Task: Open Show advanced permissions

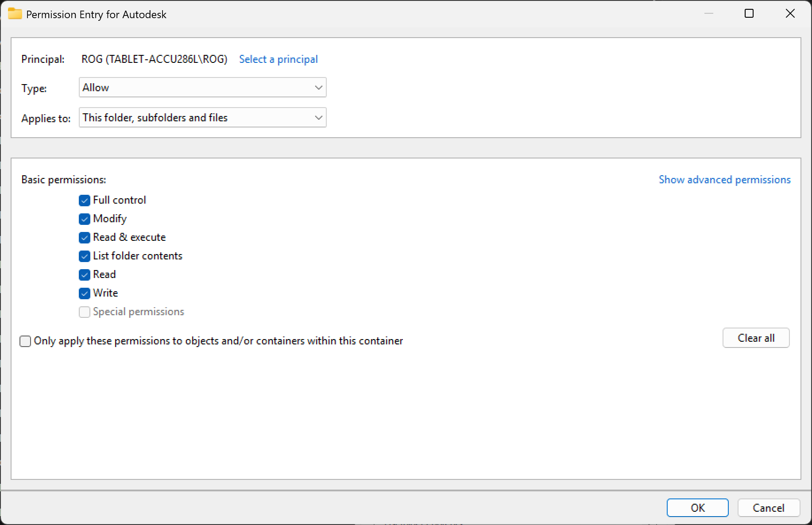Action: click(x=724, y=179)
